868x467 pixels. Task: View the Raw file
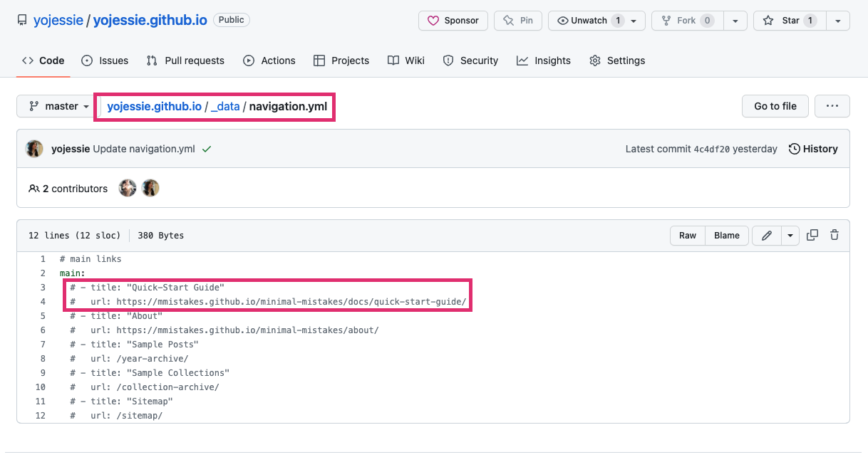[x=688, y=236]
